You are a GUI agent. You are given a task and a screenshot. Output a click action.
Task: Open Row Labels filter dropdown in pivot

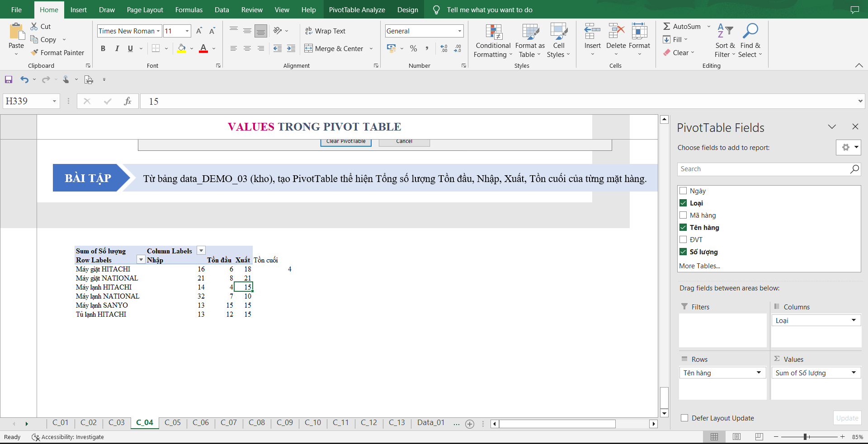[x=141, y=260]
